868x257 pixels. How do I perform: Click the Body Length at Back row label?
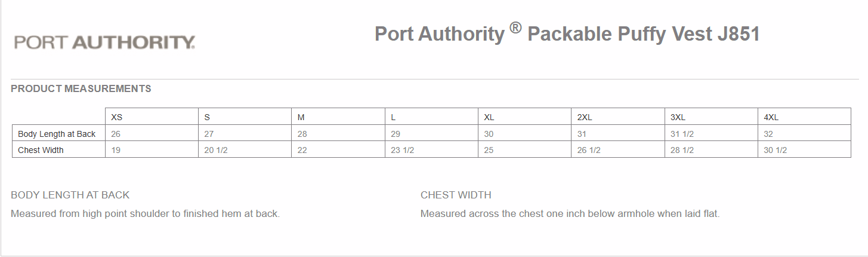click(57, 134)
